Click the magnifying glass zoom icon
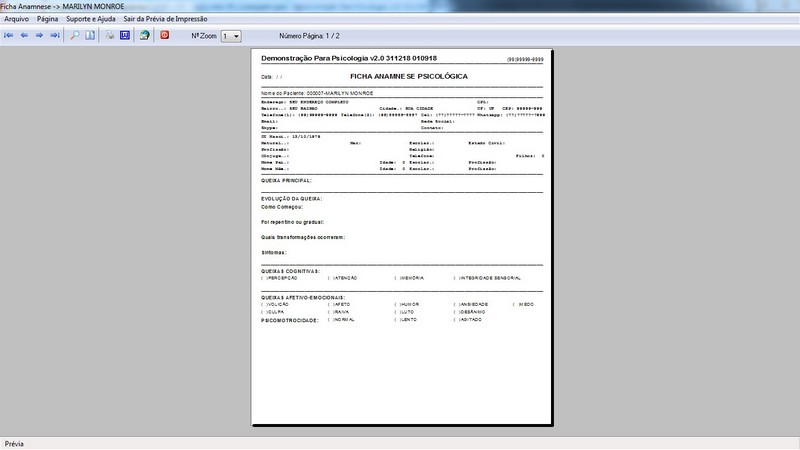This screenshot has height=450, width=800. click(x=74, y=35)
